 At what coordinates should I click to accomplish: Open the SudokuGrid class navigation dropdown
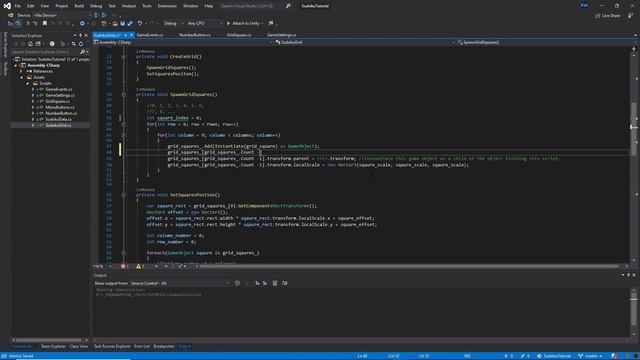coord(365,42)
